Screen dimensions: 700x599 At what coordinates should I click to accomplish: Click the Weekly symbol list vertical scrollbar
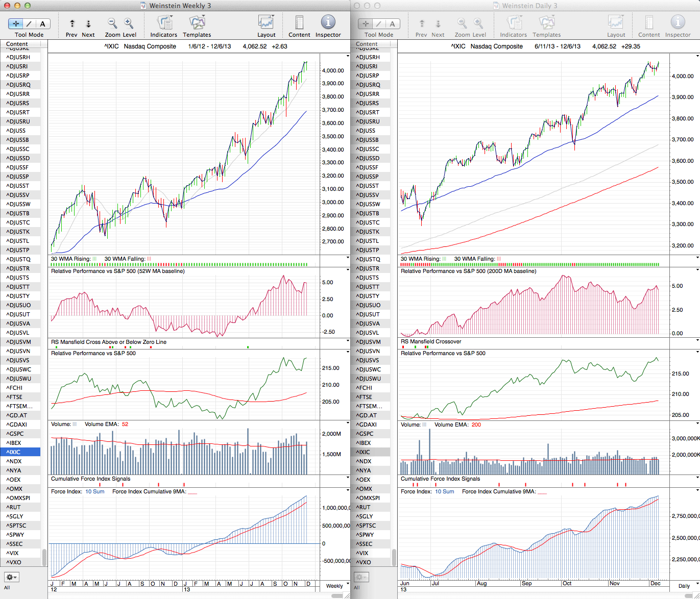click(44, 557)
